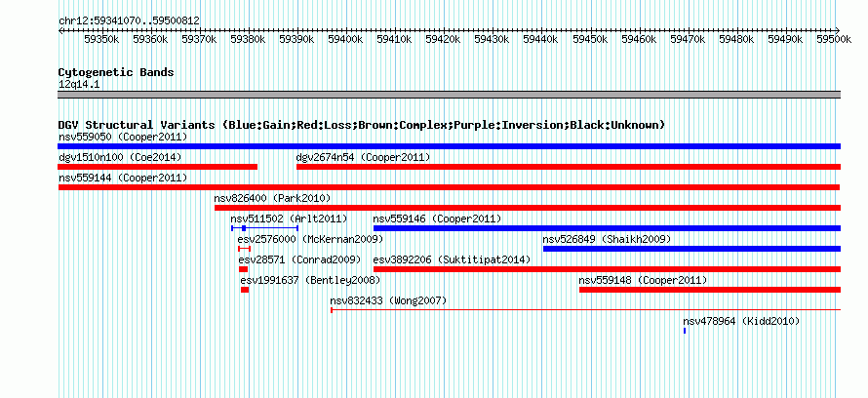The image size is (868, 398).
Task: Click the nsv511502 (Arlt2011) blue variant glyph
Action: point(264,228)
